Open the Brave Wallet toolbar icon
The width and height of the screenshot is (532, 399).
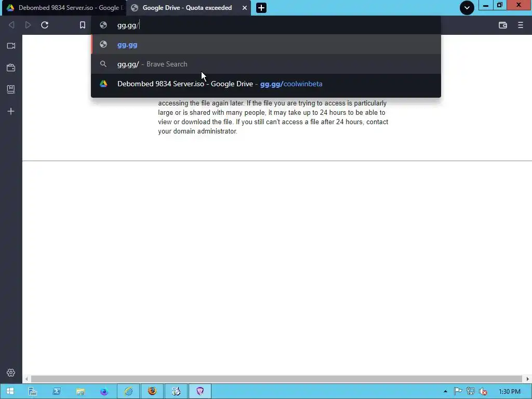point(503,25)
